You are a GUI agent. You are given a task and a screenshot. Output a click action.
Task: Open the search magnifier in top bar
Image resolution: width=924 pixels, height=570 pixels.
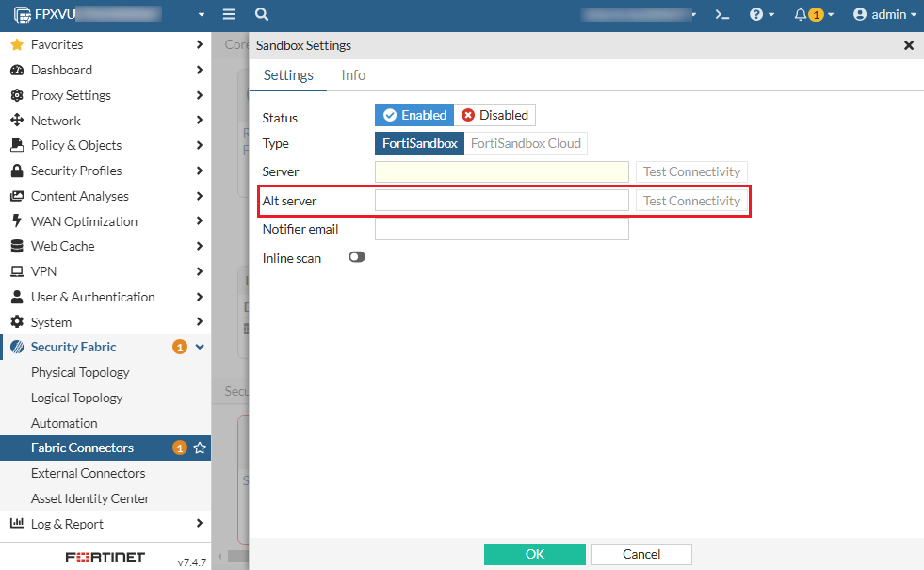pos(262,14)
